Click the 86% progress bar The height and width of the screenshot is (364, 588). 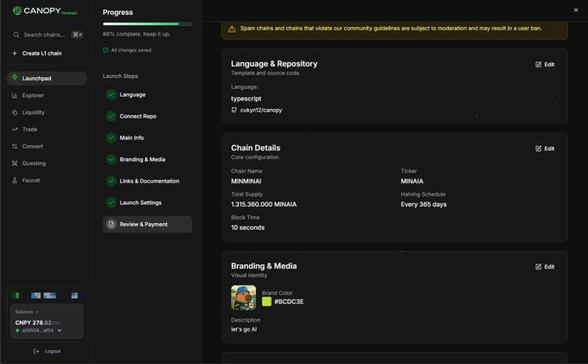click(x=147, y=24)
